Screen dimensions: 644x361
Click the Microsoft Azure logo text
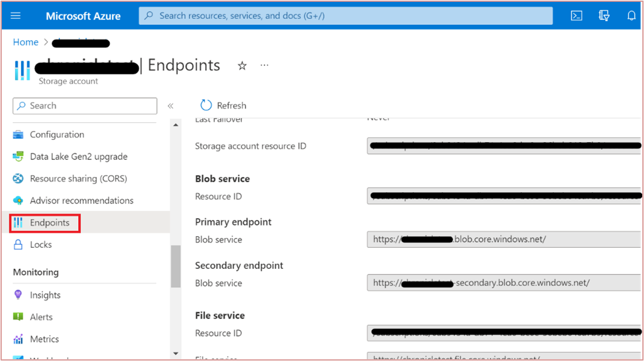pos(84,16)
